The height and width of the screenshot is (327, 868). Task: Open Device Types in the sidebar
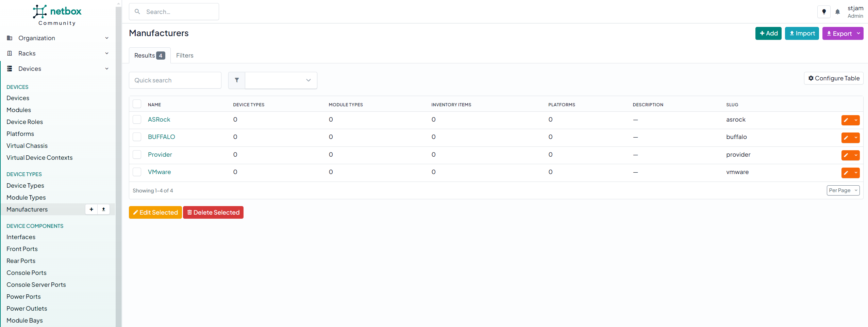click(25, 186)
